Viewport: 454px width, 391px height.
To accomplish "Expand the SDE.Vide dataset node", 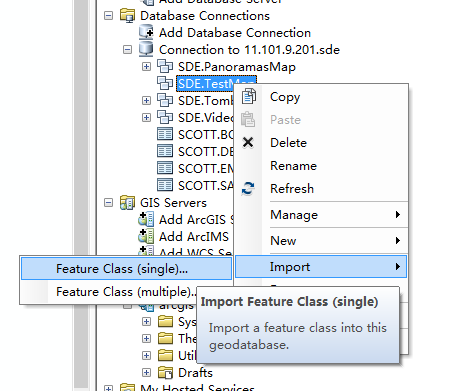I will [x=146, y=118].
